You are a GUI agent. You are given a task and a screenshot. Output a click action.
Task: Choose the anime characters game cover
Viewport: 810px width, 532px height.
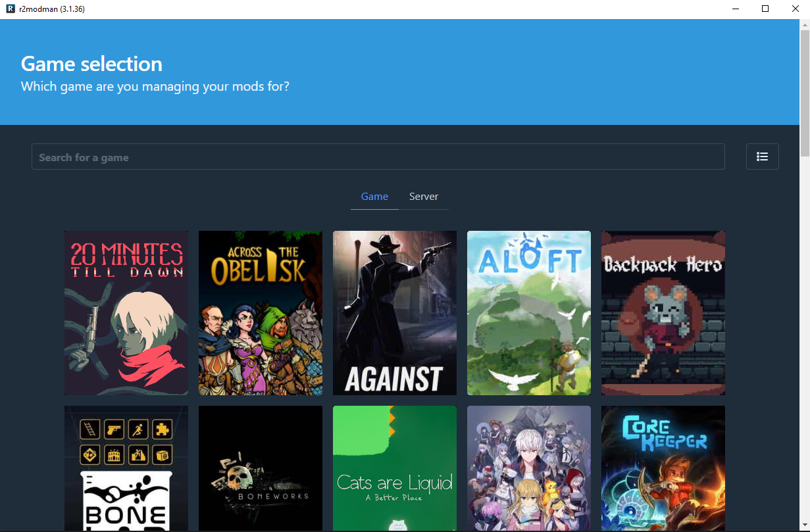pos(529,468)
